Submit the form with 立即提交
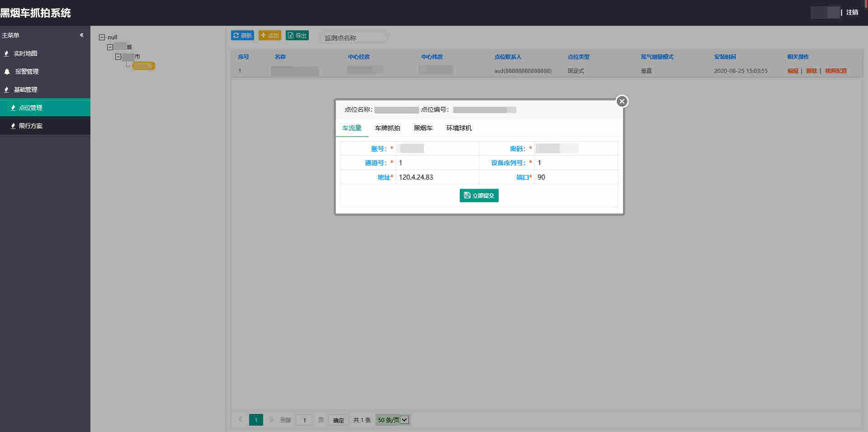 pos(479,195)
